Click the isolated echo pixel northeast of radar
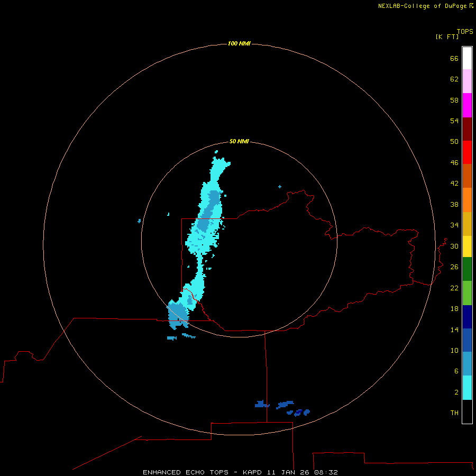This screenshot has width=476, height=476. coord(280,187)
